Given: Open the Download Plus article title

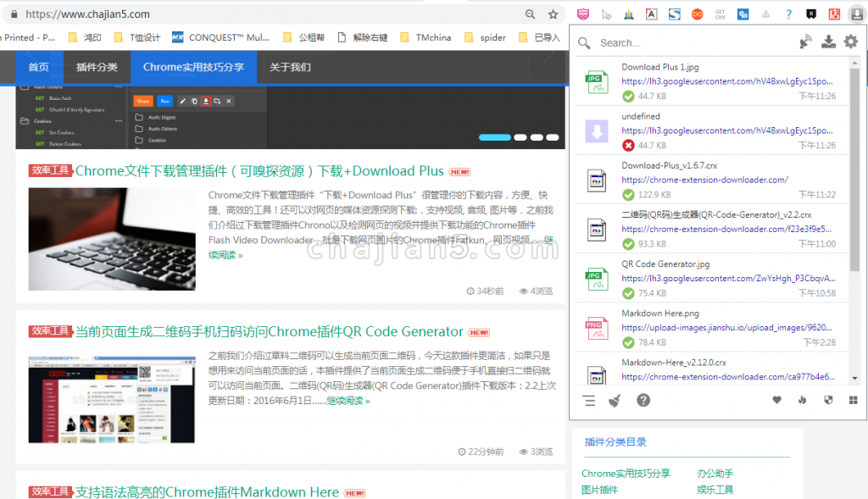Looking at the screenshot, I should [259, 171].
